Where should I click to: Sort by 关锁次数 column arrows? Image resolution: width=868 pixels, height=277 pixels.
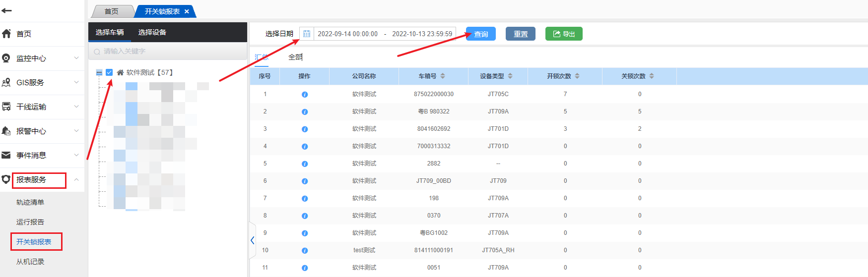[652, 76]
